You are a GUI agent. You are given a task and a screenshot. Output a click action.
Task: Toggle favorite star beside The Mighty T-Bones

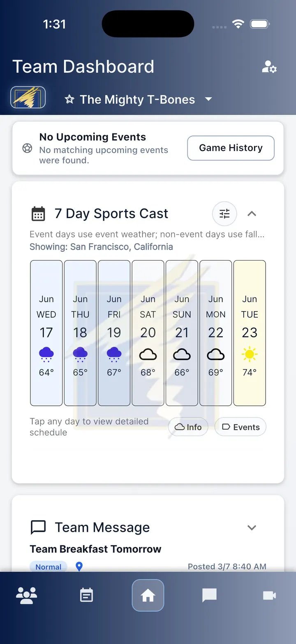tap(69, 99)
